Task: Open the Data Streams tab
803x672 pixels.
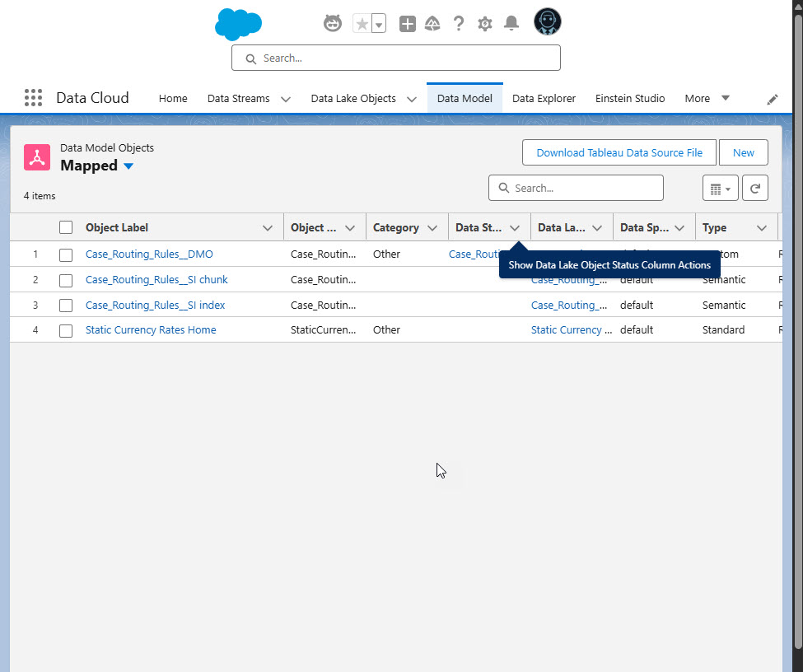Action: coord(239,98)
